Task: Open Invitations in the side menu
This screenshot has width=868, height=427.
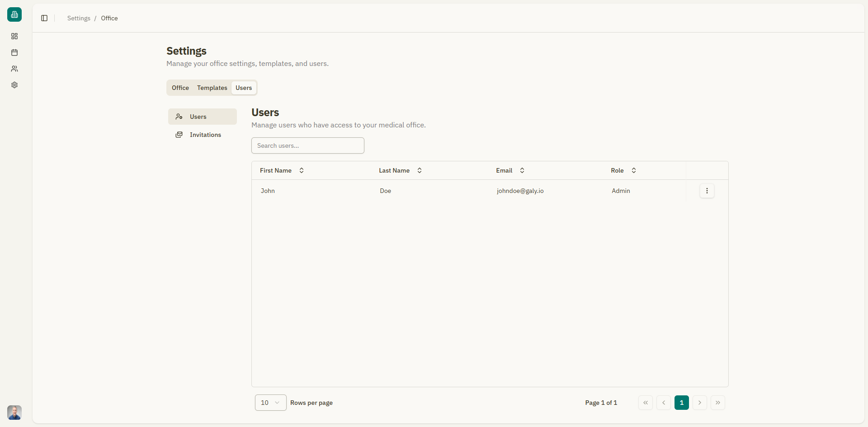Action: (x=205, y=135)
